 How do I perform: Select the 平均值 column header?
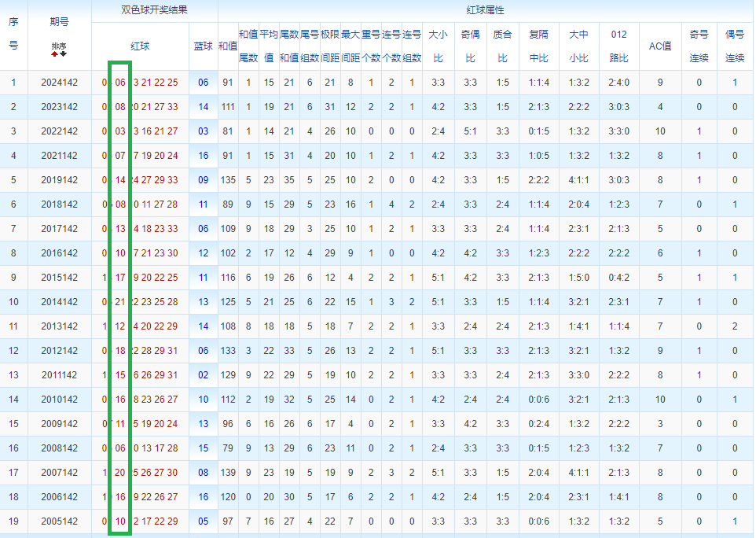pos(269,46)
